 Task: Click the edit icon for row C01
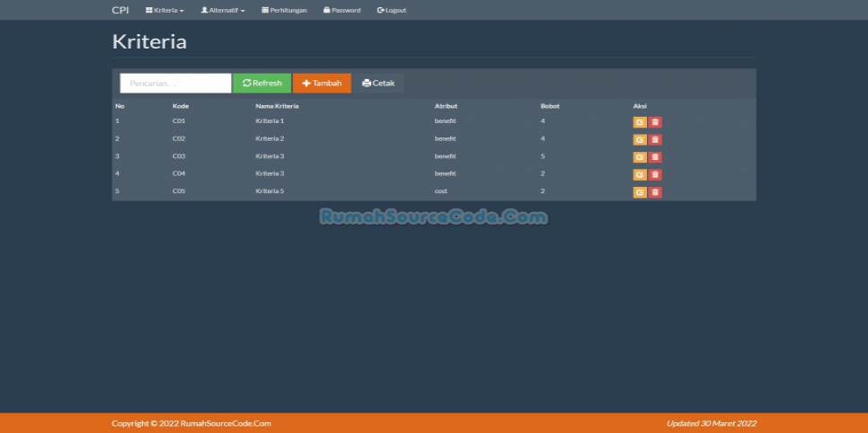(639, 122)
